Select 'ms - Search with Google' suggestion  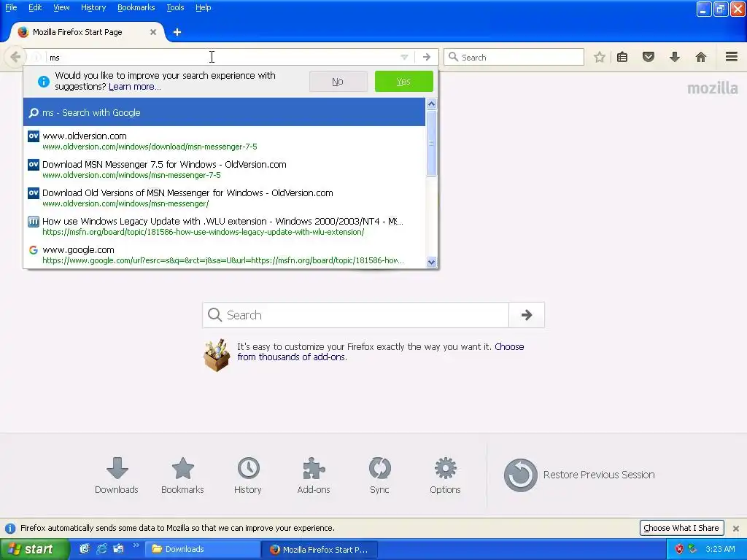[224, 112]
